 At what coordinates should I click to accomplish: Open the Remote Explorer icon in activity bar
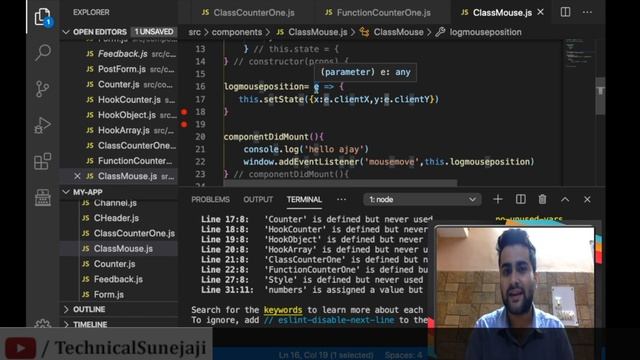[x=42, y=198]
